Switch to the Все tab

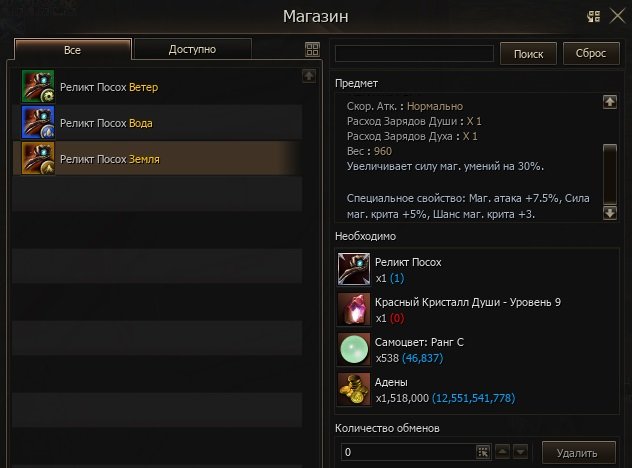(x=73, y=50)
